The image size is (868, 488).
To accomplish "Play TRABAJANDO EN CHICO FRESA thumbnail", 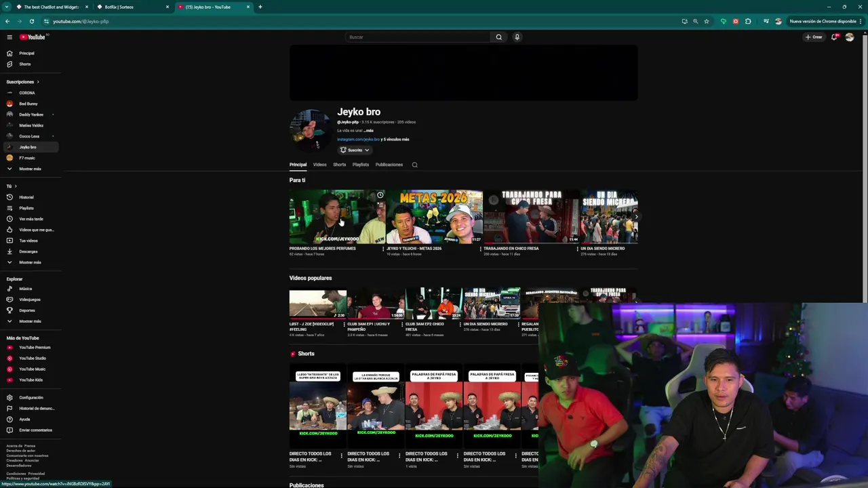I will tap(531, 217).
